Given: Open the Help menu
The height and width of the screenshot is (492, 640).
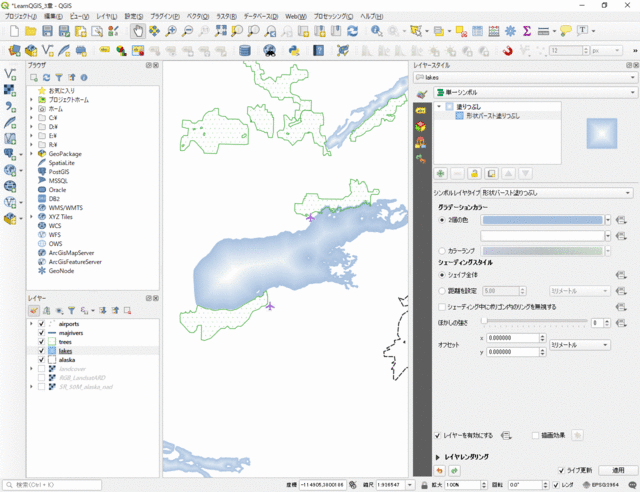Looking at the screenshot, I should 371,16.
